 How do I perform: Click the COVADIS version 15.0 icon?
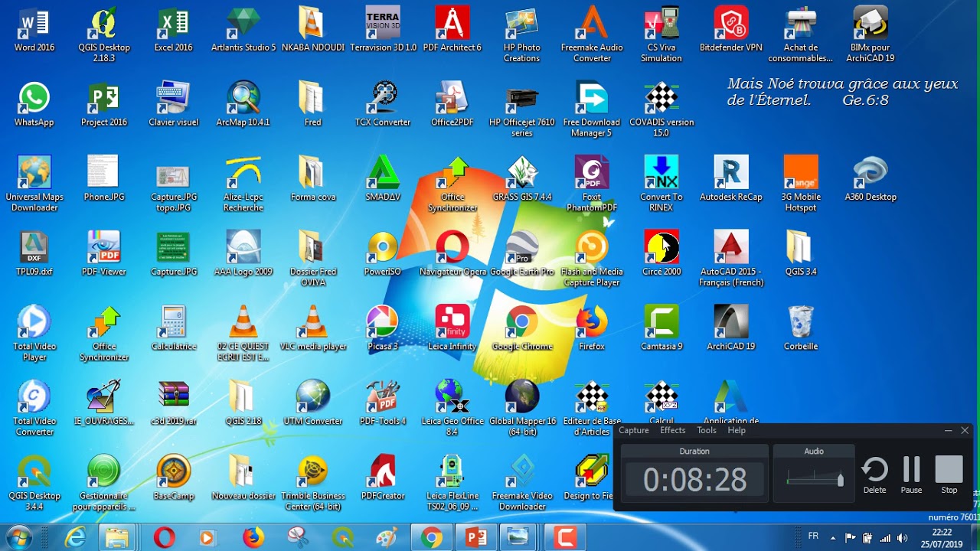click(x=661, y=109)
